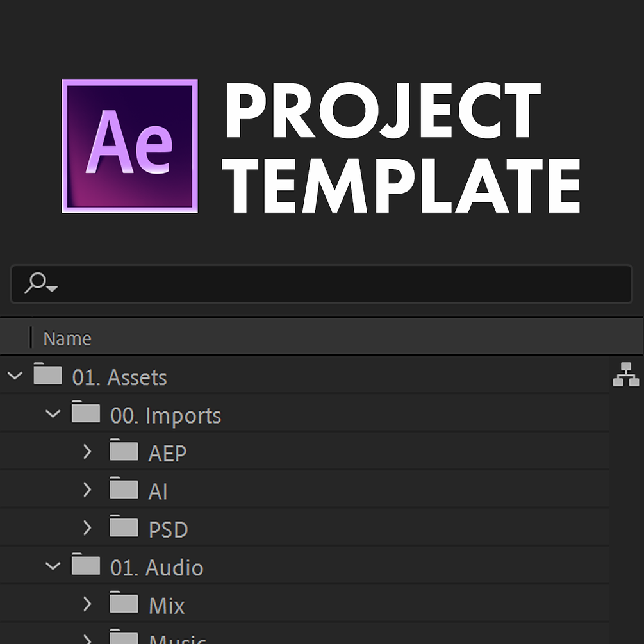Expand the Mix folder
This screenshot has height=644, width=644.
pos(88,604)
